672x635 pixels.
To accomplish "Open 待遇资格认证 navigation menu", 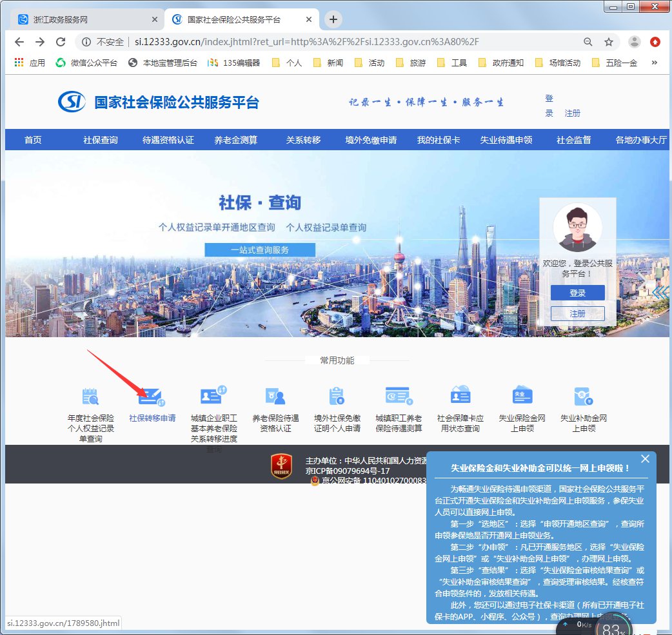I will point(168,140).
